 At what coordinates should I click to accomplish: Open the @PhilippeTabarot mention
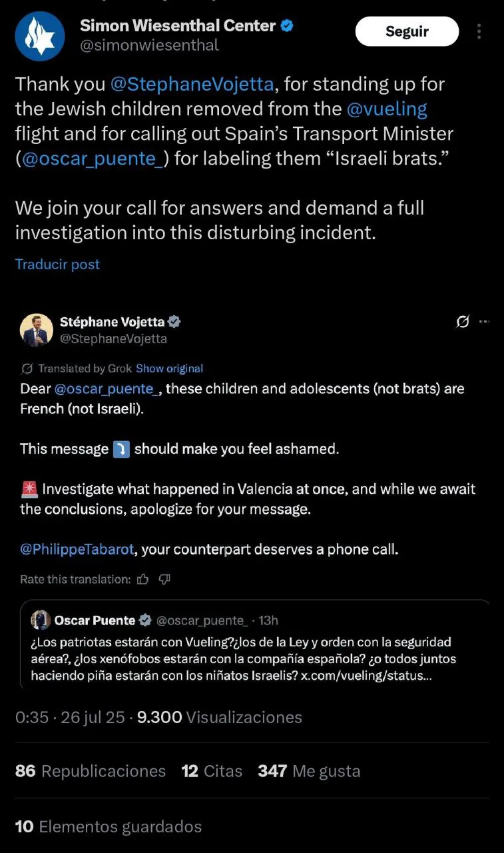pos(78,550)
